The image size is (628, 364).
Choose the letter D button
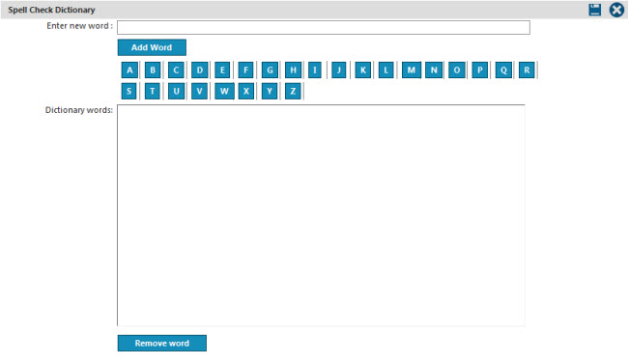click(x=199, y=70)
